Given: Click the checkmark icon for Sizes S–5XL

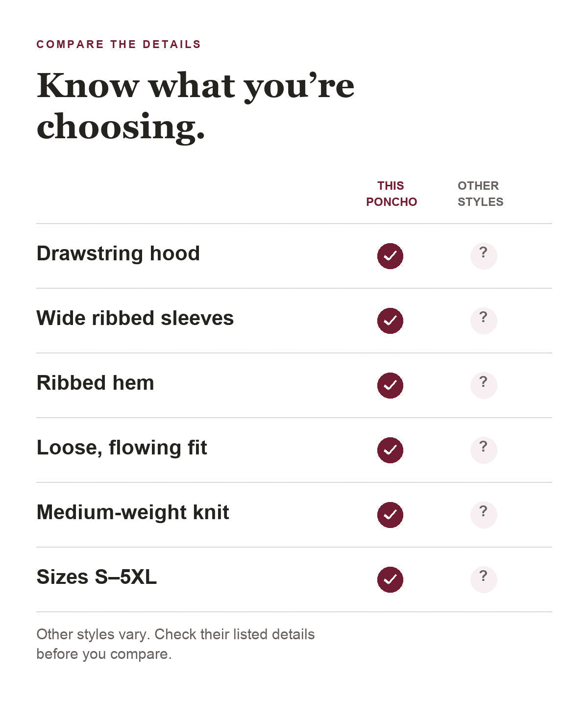Looking at the screenshot, I should pyautogui.click(x=390, y=579).
